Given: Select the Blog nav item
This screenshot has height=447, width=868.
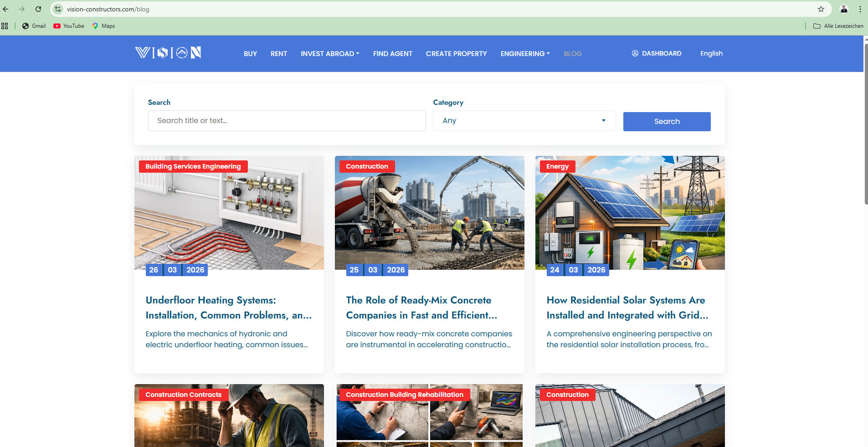Looking at the screenshot, I should point(573,54).
